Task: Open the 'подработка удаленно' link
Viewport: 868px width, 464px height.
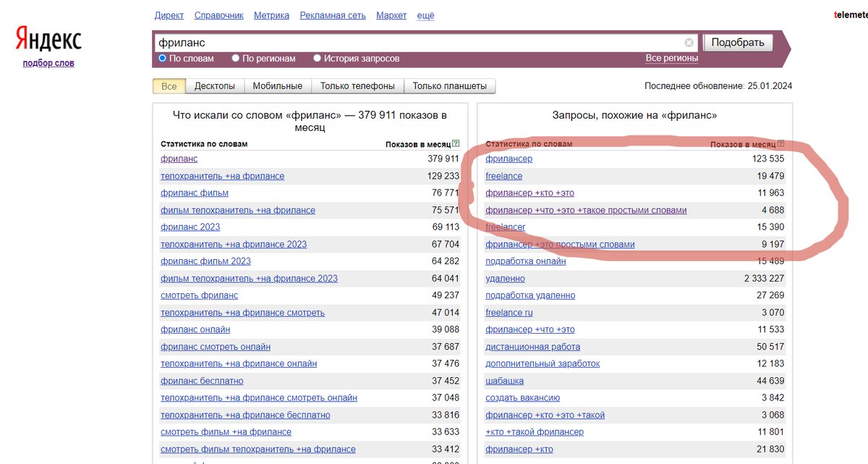Action: 530,295
